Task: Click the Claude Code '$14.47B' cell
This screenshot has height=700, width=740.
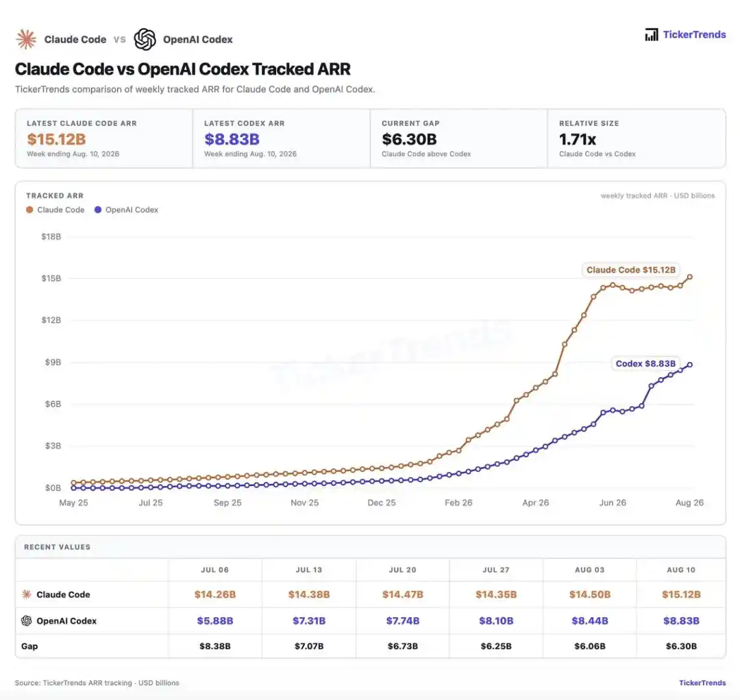Action: (x=403, y=594)
